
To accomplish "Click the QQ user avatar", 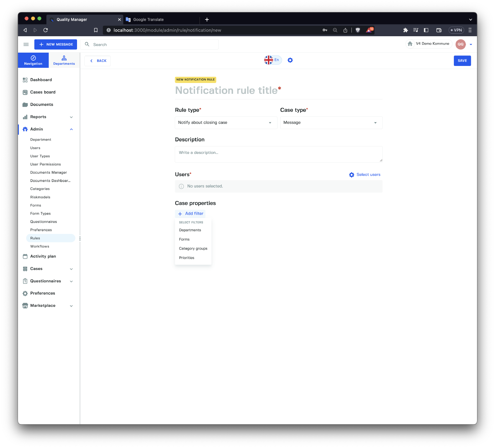I will click(x=460, y=44).
